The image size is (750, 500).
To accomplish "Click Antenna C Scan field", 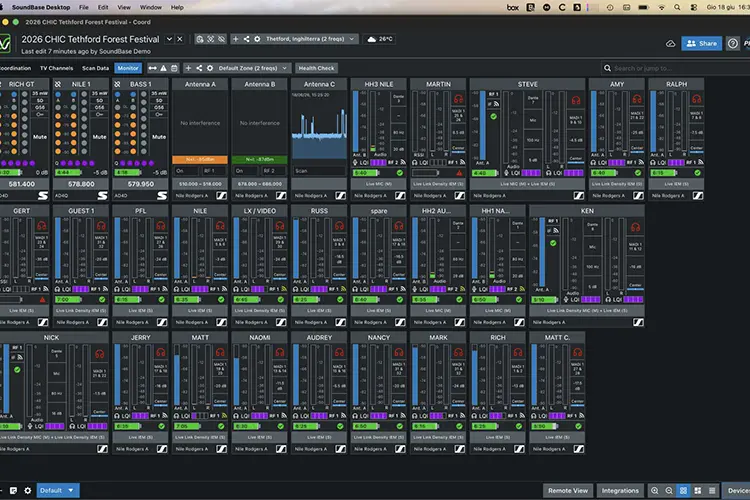I will click(319, 171).
